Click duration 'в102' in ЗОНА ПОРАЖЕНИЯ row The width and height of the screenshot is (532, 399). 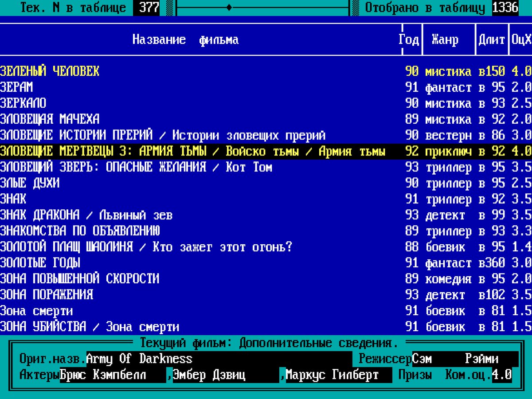pyautogui.click(x=492, y=295)
